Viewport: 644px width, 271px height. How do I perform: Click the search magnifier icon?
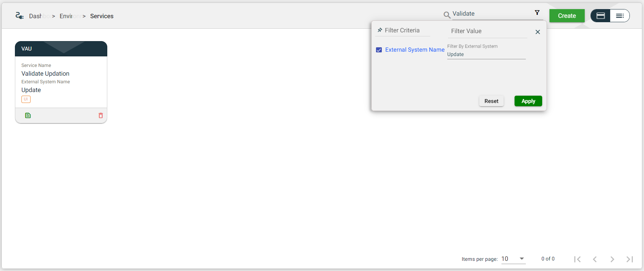point(447,15)
